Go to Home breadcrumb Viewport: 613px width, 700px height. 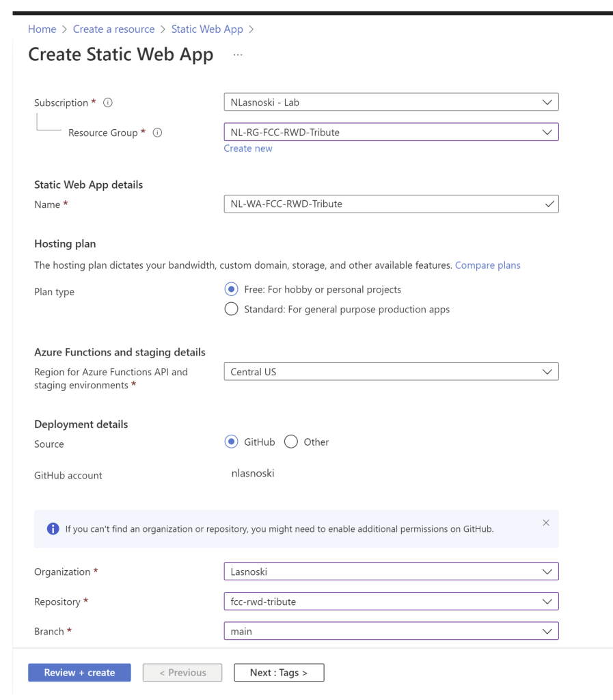(x=42, y=29)
